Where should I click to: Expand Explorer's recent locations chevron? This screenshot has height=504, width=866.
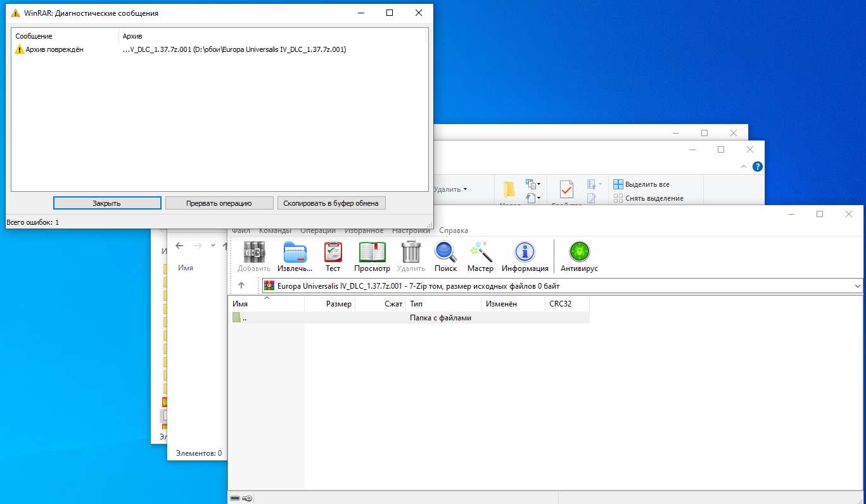tap(214, 246)
